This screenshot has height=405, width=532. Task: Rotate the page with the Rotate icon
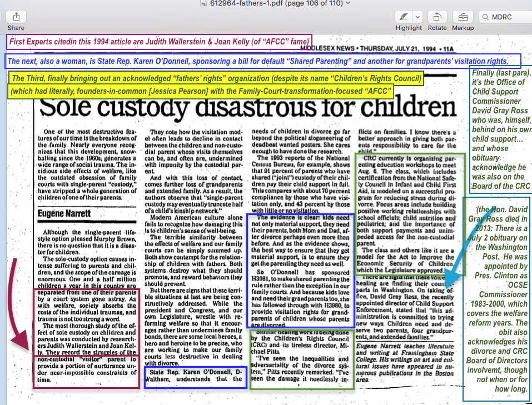(x=437, y=17)
